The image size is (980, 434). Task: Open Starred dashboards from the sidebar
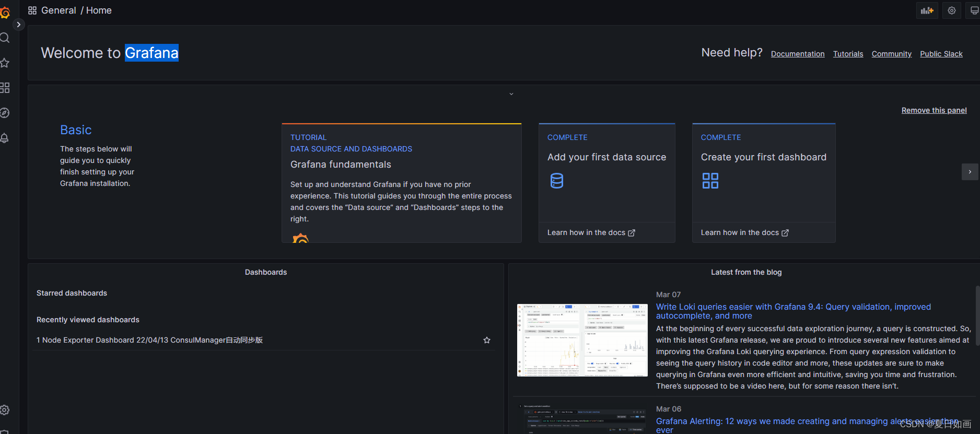coord(5,63)
